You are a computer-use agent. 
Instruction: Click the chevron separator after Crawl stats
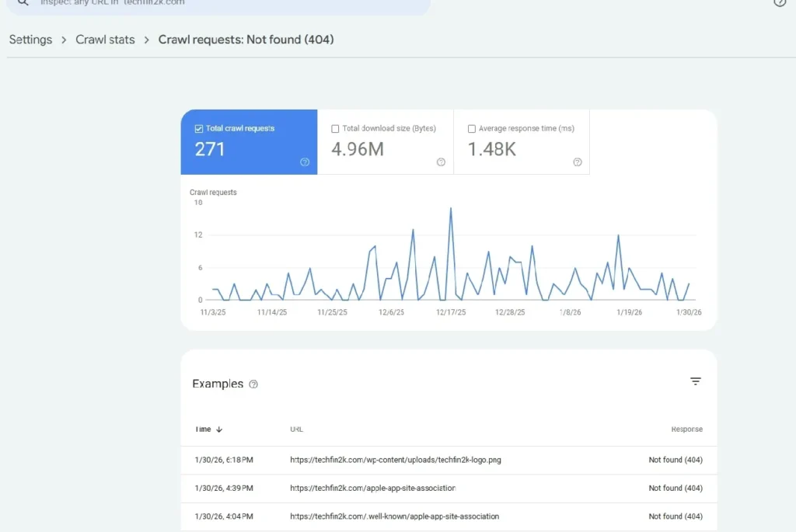(x=147, y=40)
